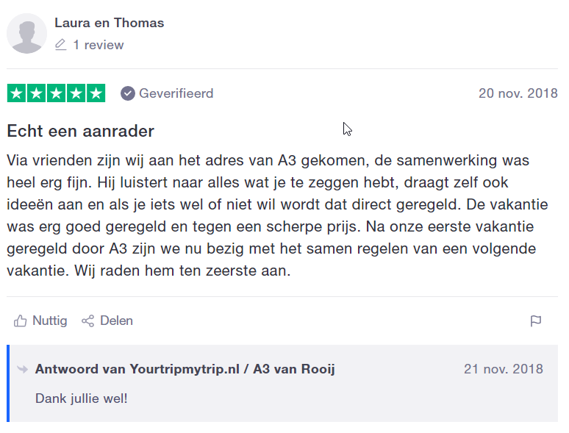The height and width of the screenshot is (433, 569).
Task: Click Antwoord van Yourtripmytrip.nl reply heading
Action: point(185,369)
